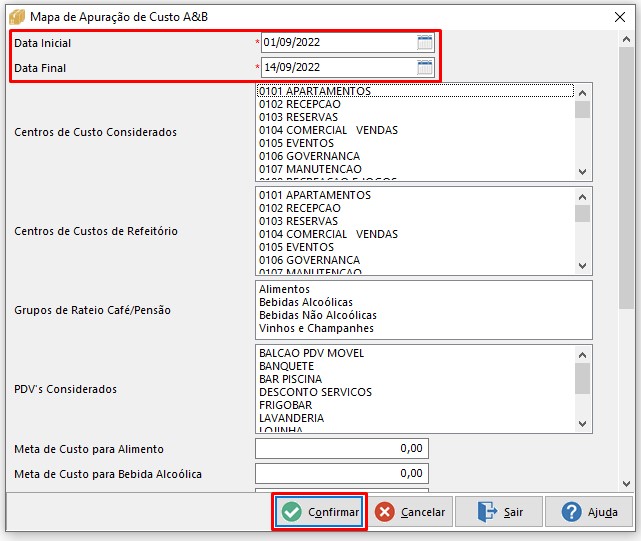Click Meta de Custo para Bebida Alcoólica field
This screenshot has height=541, width=641.
coord(342,473)
